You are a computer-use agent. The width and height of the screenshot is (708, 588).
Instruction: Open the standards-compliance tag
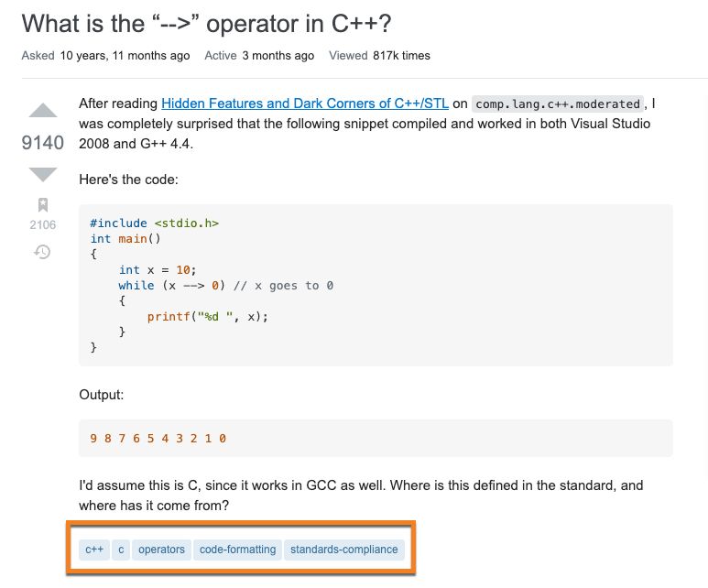click(x=344, y=550)
